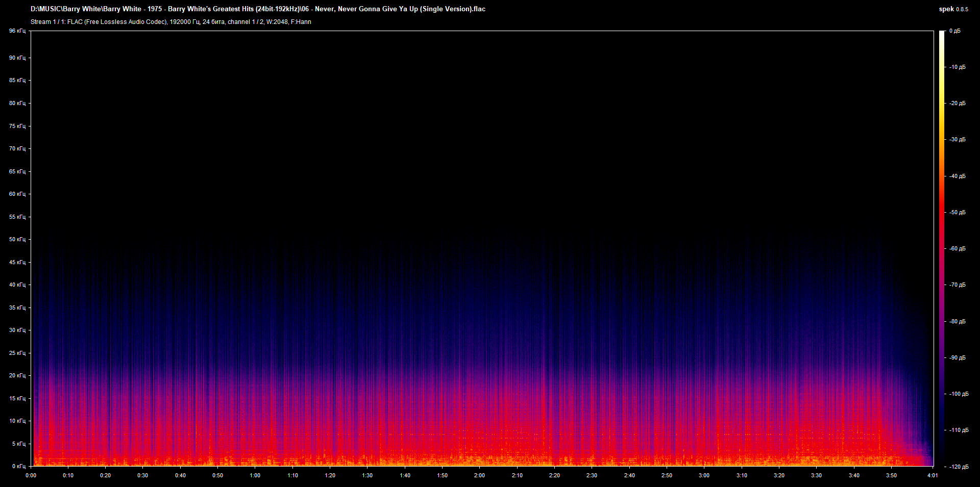Click the 1:40 time axis label
The height and width of the screenshot is (487, 980).
pos(405,475)
